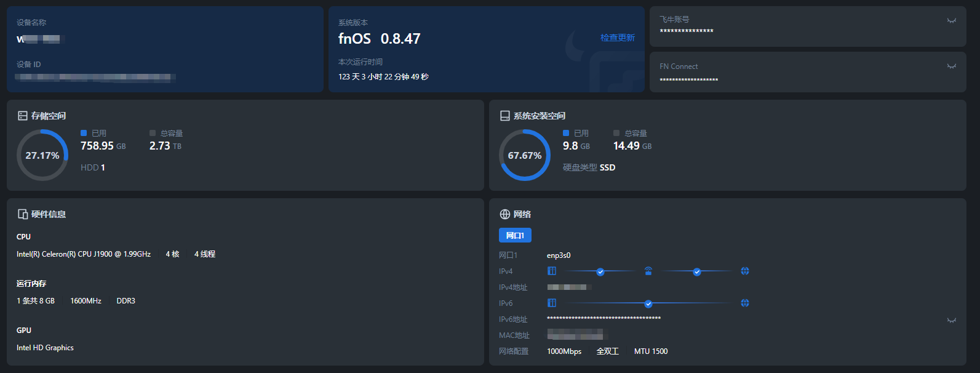Click the IPv6 row device icon
The image size is (980, 373).
click(552, 303)
